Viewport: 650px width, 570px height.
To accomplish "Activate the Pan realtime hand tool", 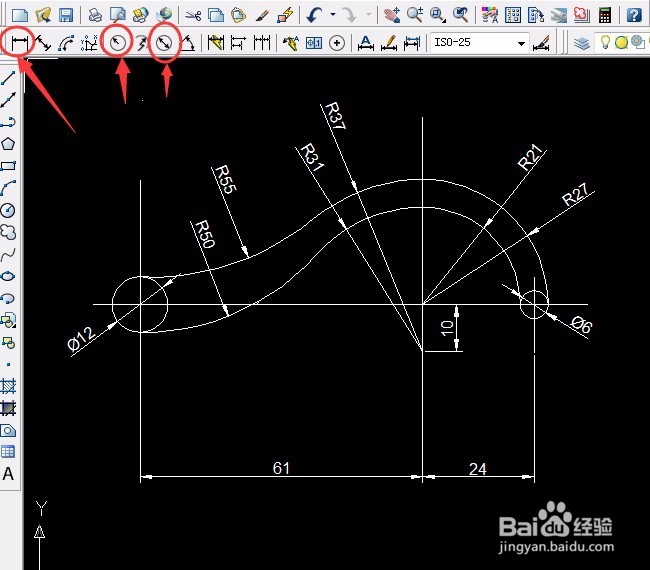I will pyautogui.click(x=391, y=15).
